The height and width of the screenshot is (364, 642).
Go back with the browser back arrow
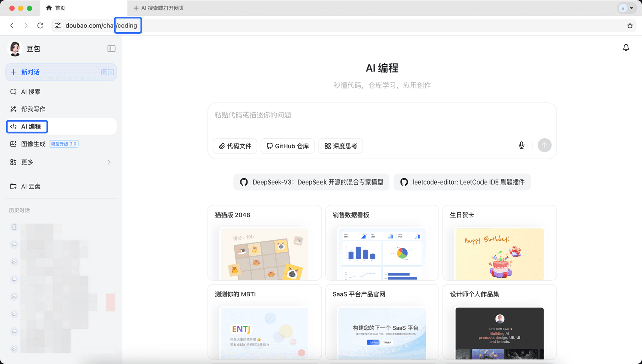(x=12, y=26)
